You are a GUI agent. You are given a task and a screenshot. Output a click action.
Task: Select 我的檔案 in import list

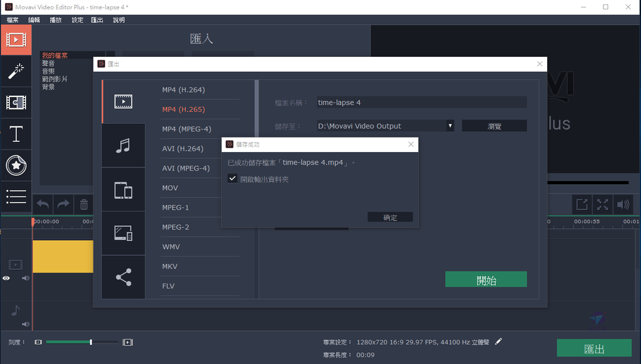(x=55, y=55)
